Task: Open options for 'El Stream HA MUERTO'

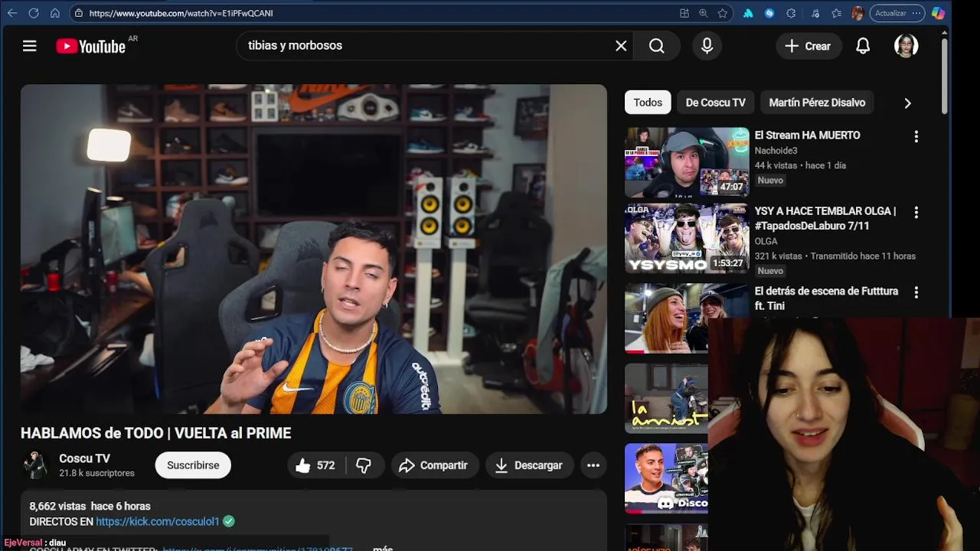Action: (x=916, y=136)
